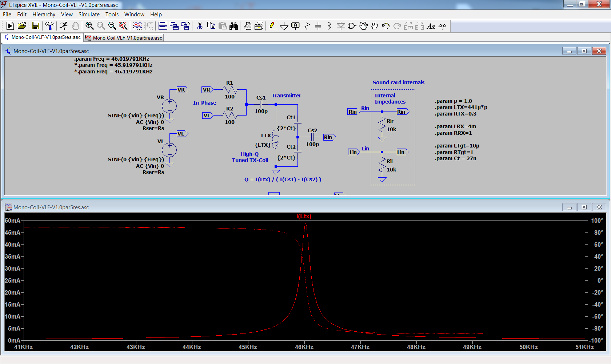This screenshot has height=364, width=611.
Task: Cut selection with the scissors icon
Action: (199, 26)
